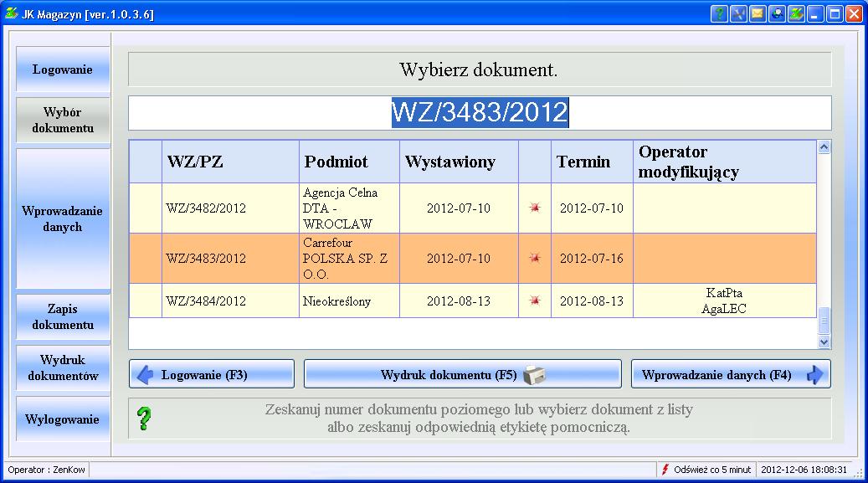Click the green JK logo icon beside minimize
Viewport: 868px width, 483px height.
(796, 14)
